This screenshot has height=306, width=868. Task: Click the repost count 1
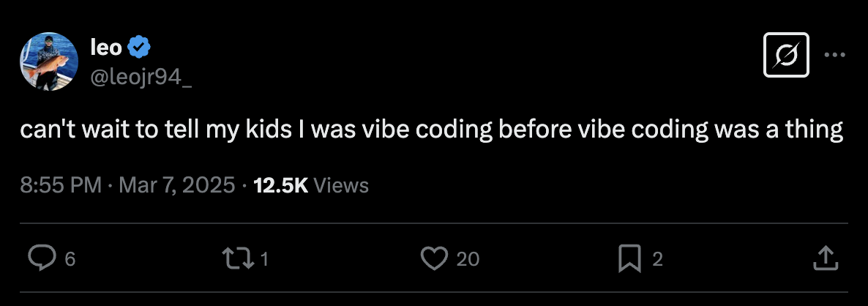(x=264, y=259)
